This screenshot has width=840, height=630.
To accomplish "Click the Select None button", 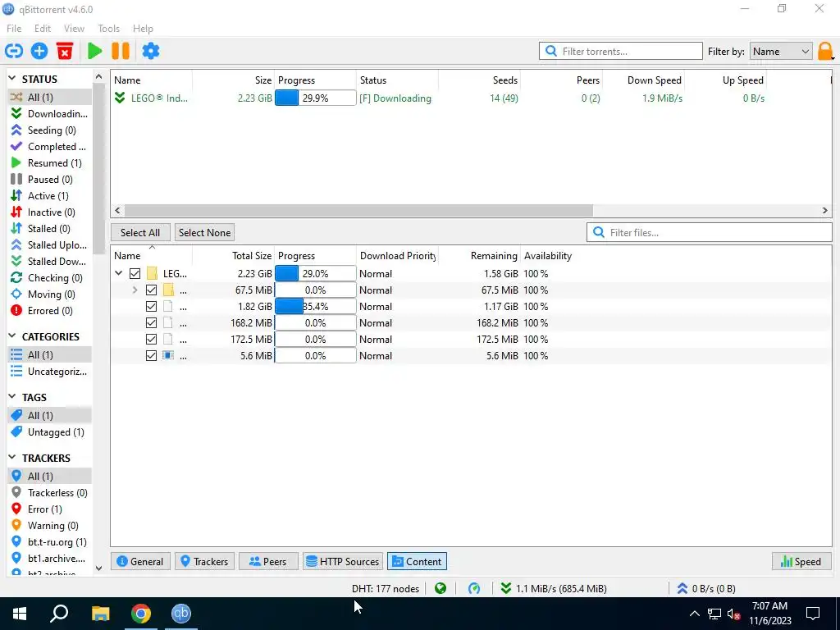I will point(204,232).
